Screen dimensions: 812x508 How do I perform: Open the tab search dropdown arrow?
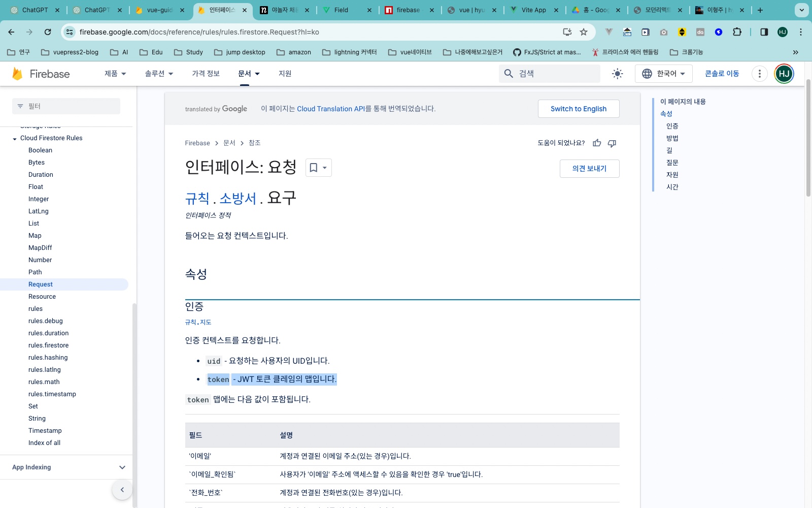click(x=801, y=10)
